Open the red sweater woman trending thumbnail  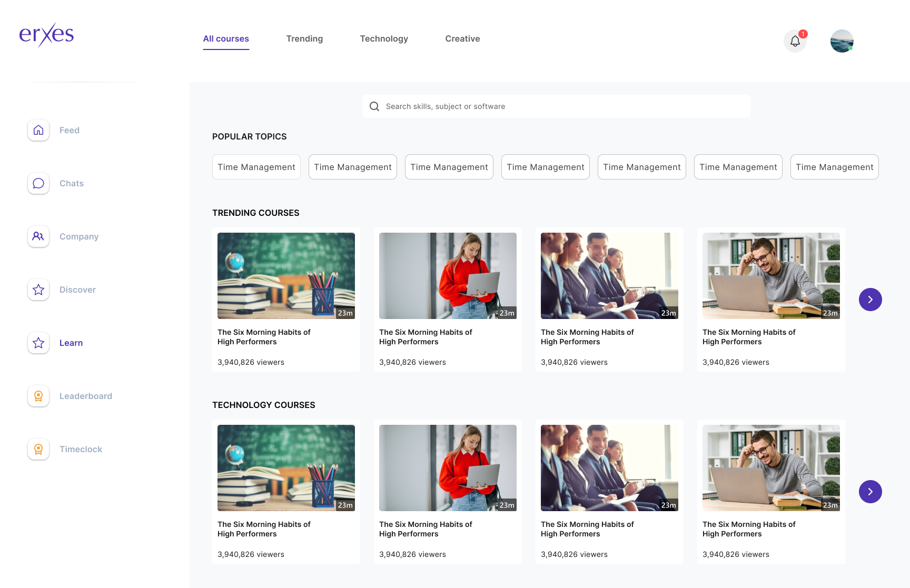coord(448,276)
